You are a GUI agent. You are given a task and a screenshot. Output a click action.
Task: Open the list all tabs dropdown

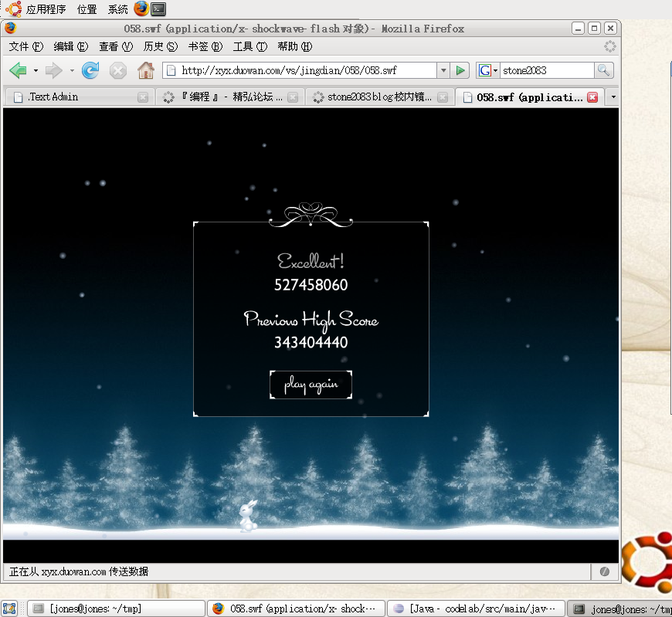[x=613, y=97]
